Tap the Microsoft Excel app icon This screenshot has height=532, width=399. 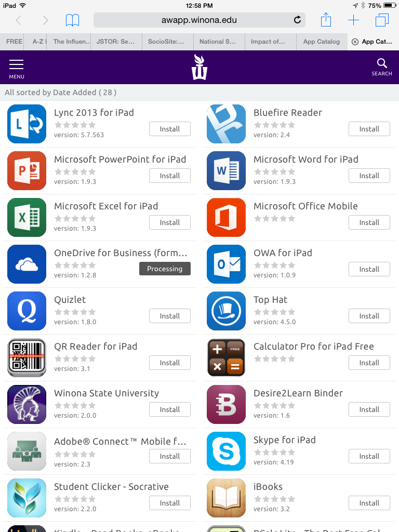pos(26,217)
